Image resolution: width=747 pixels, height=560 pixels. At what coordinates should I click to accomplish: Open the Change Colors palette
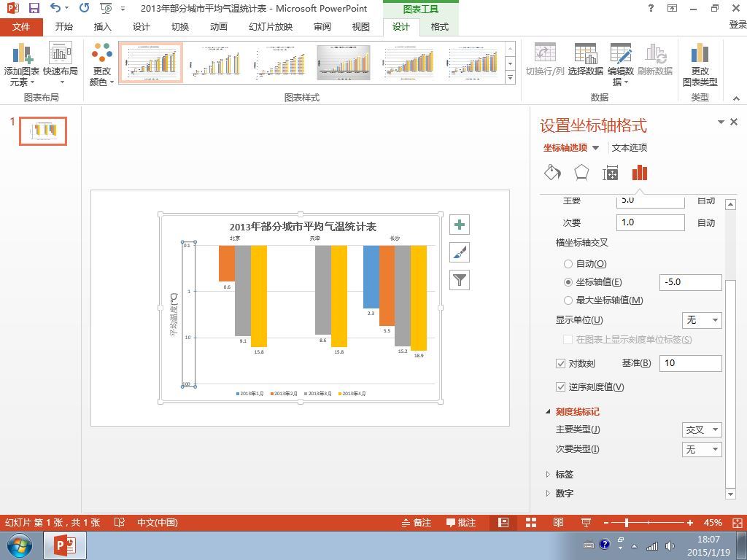point(102,64)
